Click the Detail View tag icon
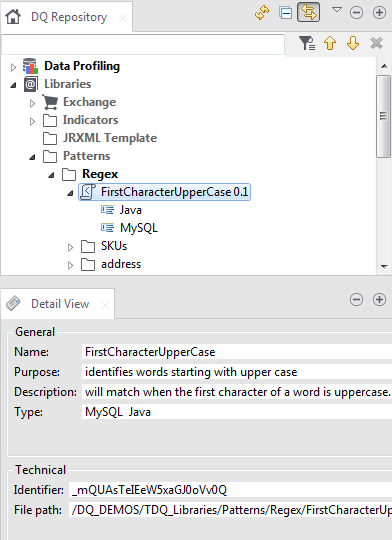Screen dimensions: 392x540 (13, 303)
